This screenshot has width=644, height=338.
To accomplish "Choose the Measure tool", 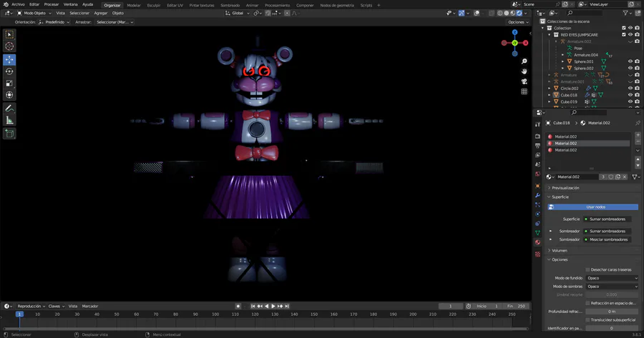I will point(9,121).
